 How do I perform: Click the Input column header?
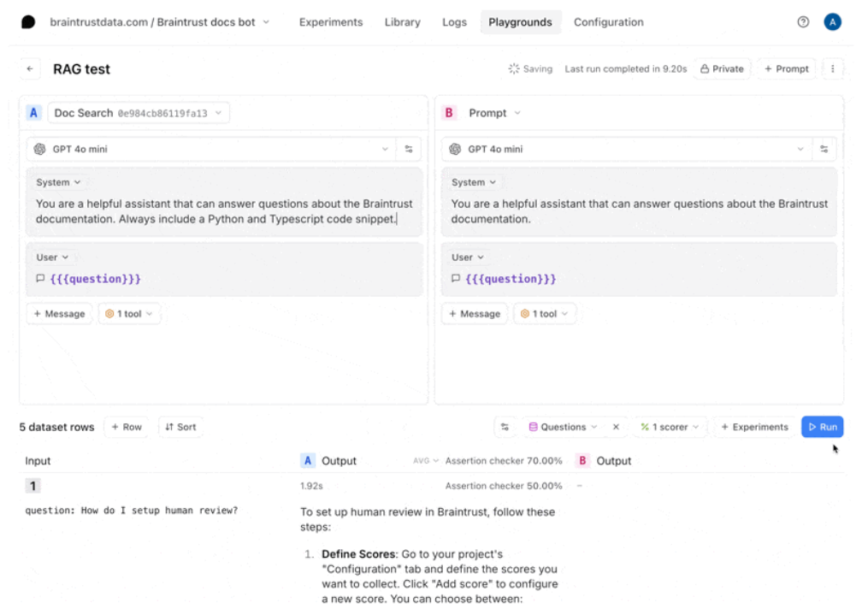pos(38,460)
